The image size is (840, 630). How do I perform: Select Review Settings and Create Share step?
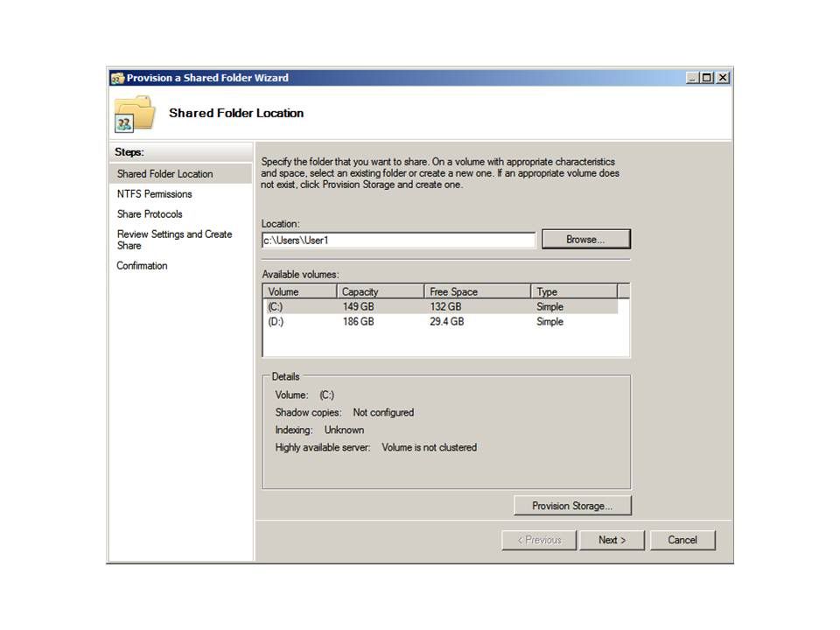coord(174,240)
